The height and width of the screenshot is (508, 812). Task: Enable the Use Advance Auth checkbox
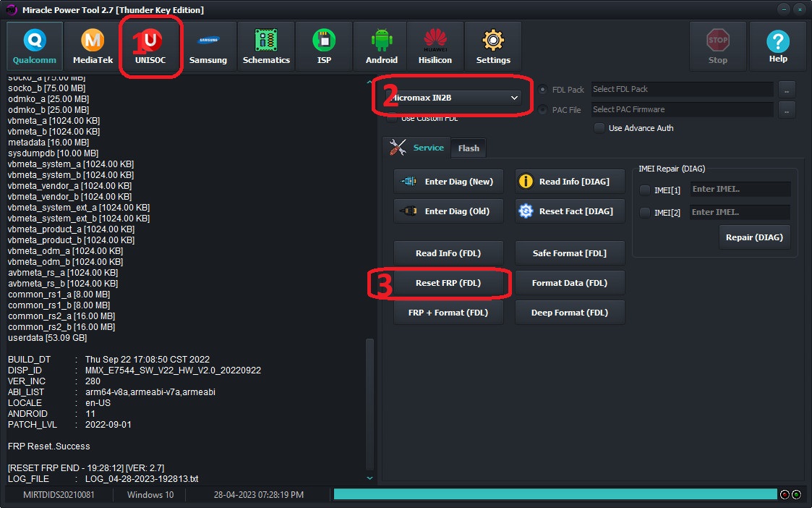(599, 128)
